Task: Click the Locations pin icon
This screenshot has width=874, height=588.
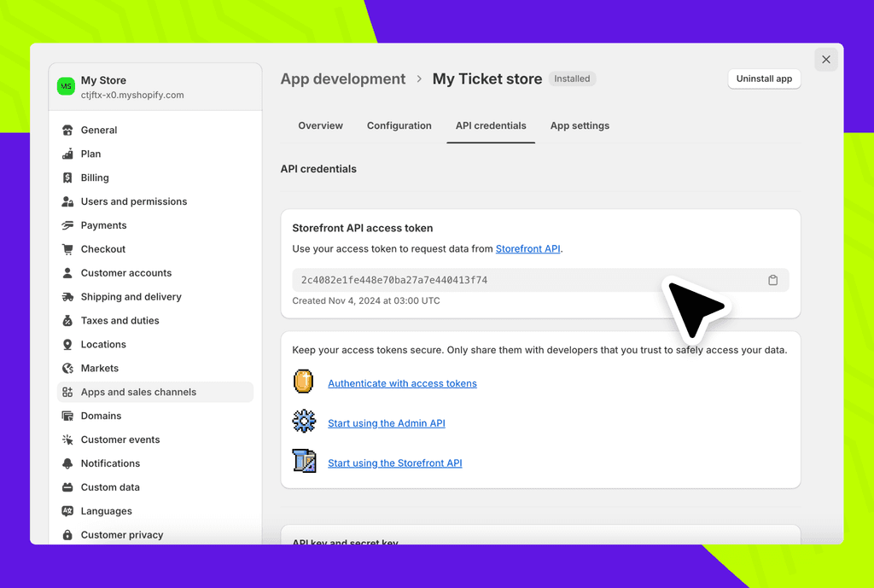Action: click(67, 344)
